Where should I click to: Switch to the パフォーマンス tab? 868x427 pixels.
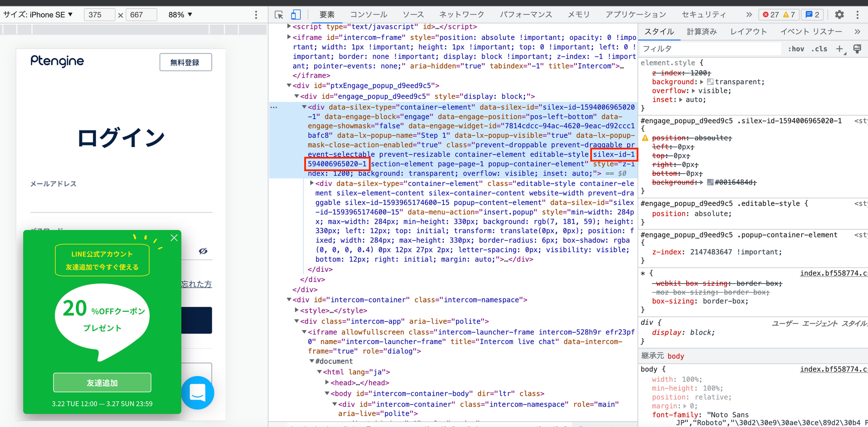tap(526, 15)
